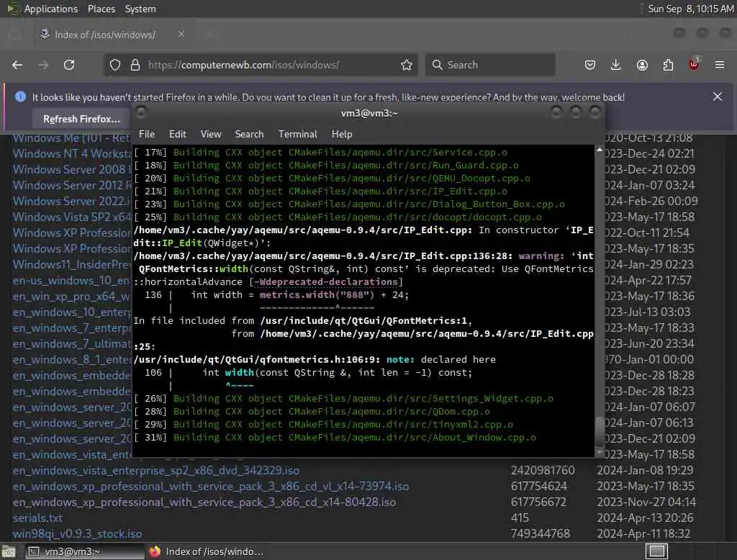The image size is (737, 560).
Task: Open terminal View menu
Action: (211, 134)
